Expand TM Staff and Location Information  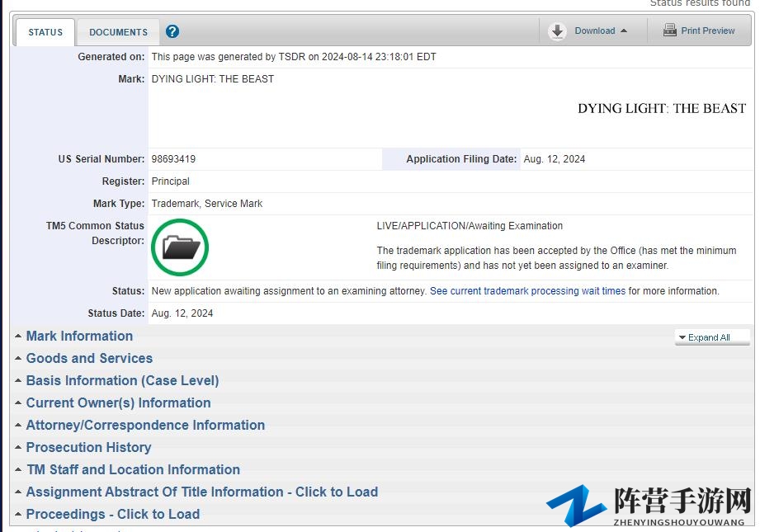[x=134, y=469]
